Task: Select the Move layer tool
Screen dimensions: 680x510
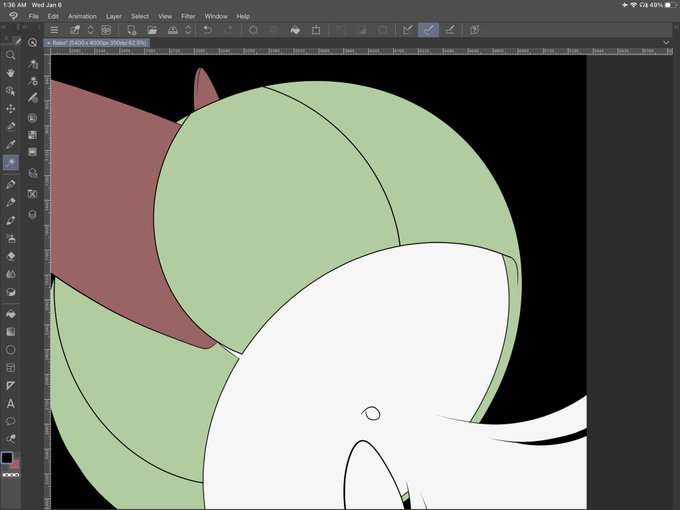Action: [10, 108]
